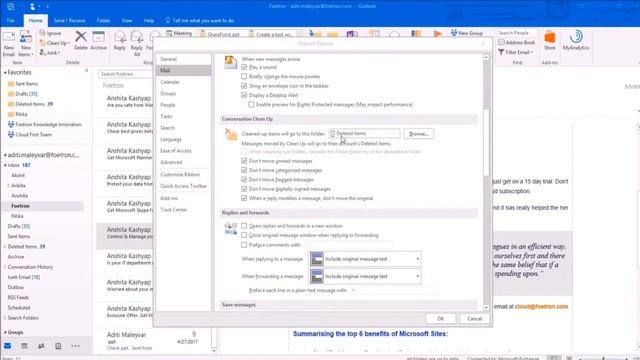Viewport: 640px width, 360px height.
Task: Toggle Play a sound checkbox
Action: [244, 67]
